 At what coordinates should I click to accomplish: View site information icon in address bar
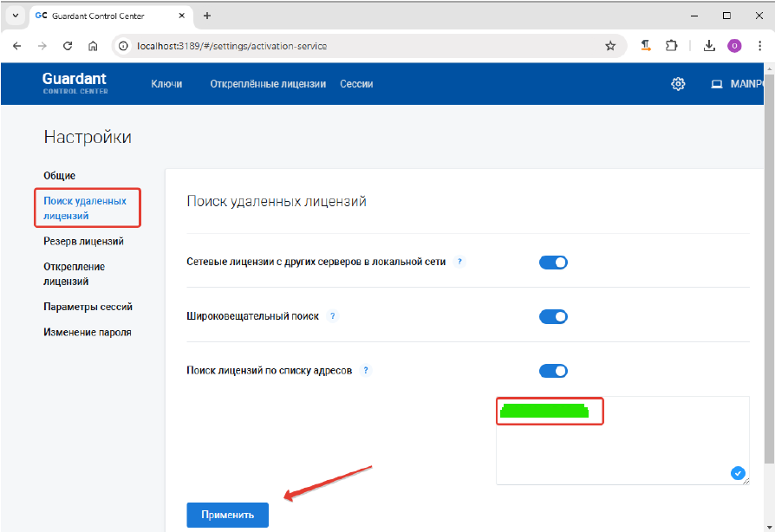tap(123, 46)
